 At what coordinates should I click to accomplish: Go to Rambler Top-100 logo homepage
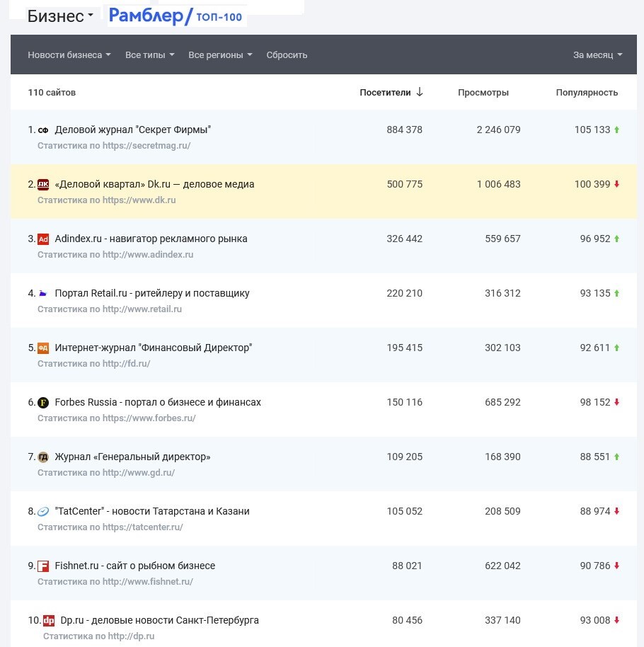(x=176, y=16)
